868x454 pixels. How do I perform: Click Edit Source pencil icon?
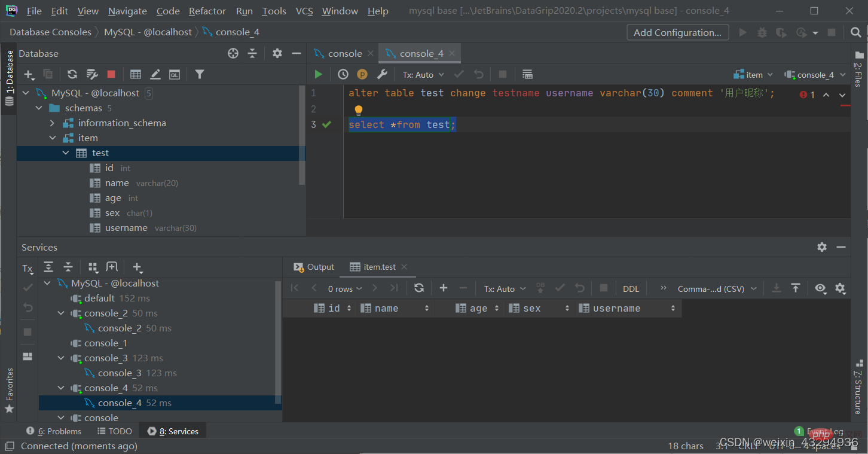click(155, 74)
